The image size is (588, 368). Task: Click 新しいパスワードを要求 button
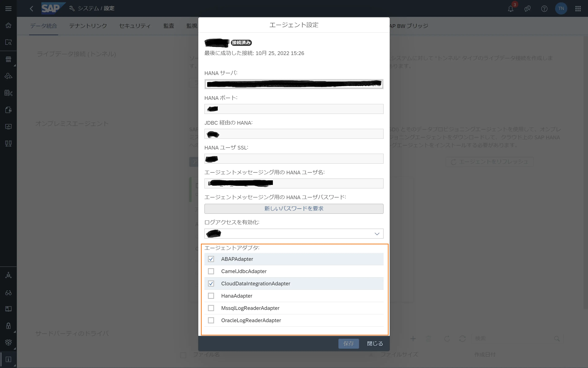pyautogui.click(x=294, y=209)
